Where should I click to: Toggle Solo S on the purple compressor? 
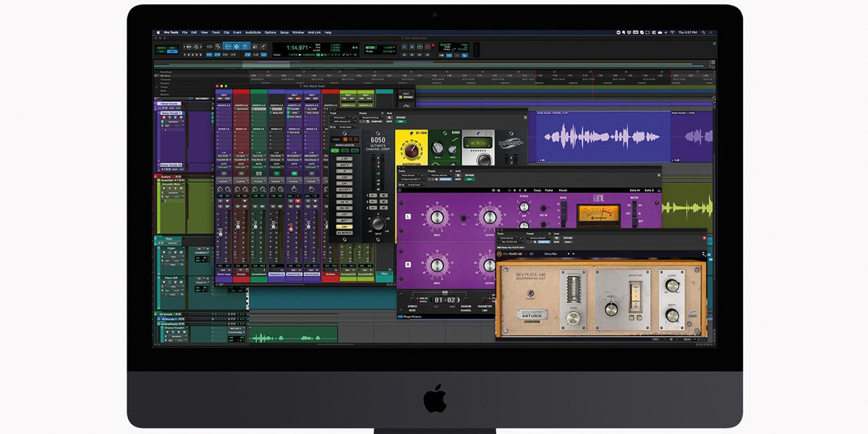[649, 190]
